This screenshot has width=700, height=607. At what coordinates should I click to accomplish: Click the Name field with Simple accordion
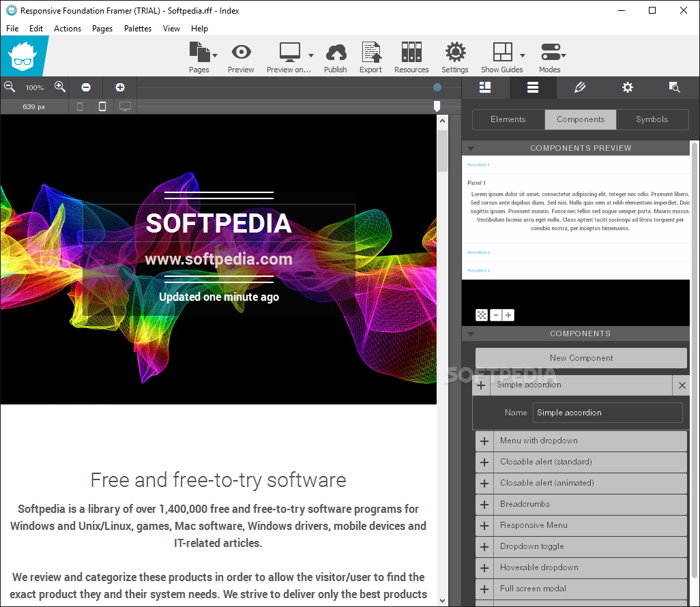click(608, 413)
